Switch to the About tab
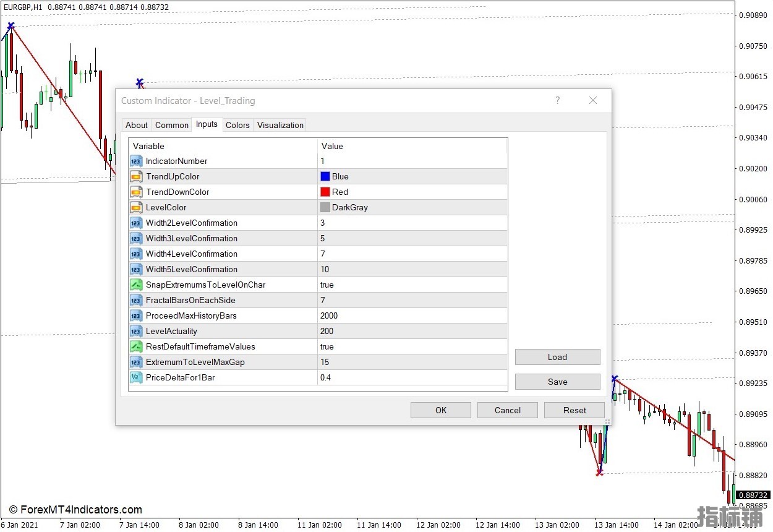This screenshot has width=773, height=532. click(x=137, y=125)
